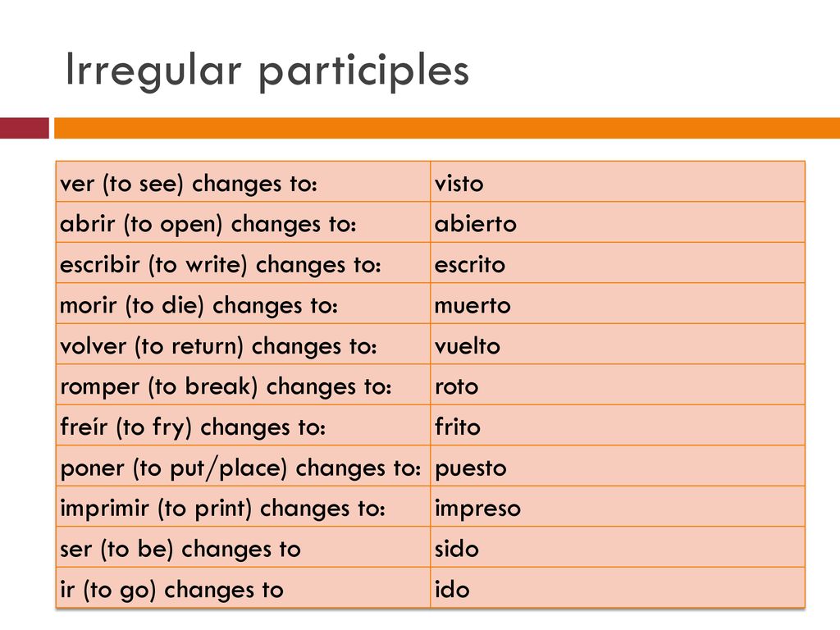Select the 'puesto' participle cell

[618, 466]
